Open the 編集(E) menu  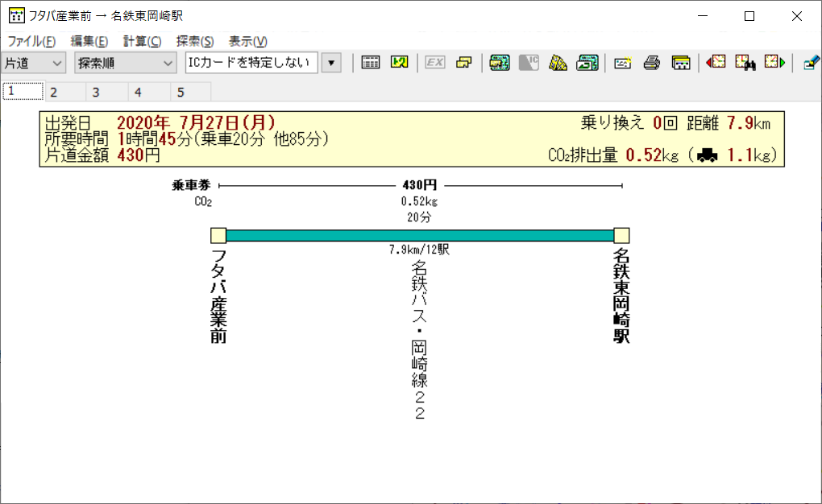[x=89, y=41]
